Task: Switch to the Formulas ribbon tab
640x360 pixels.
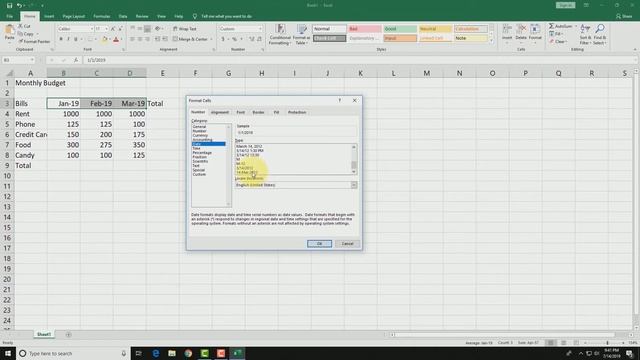Action: tap(102, 16)
